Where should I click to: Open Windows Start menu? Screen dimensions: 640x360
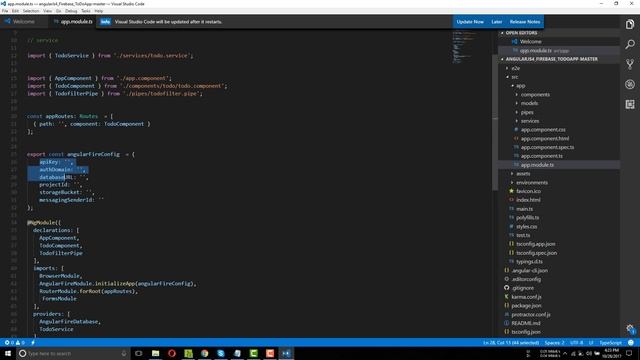[8, 353]
